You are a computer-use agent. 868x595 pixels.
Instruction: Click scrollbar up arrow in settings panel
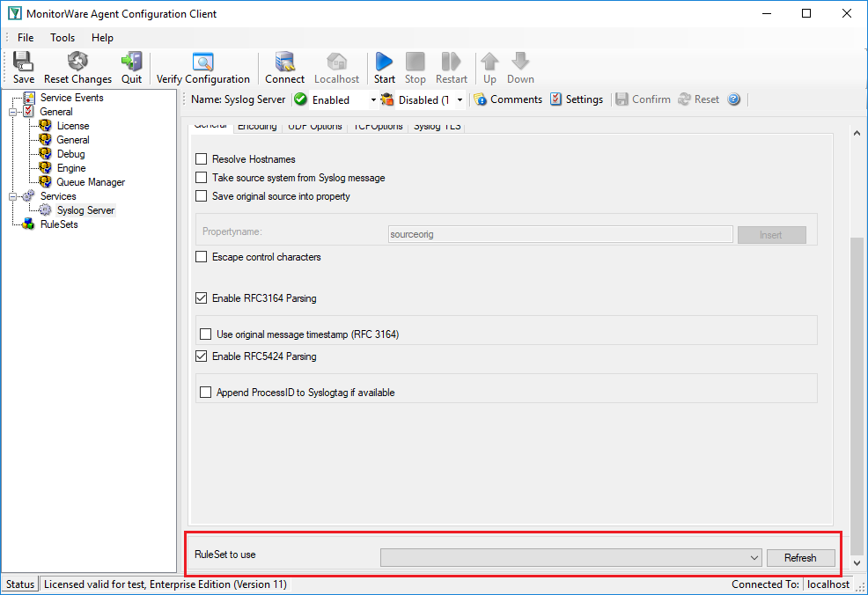[857, 133]
